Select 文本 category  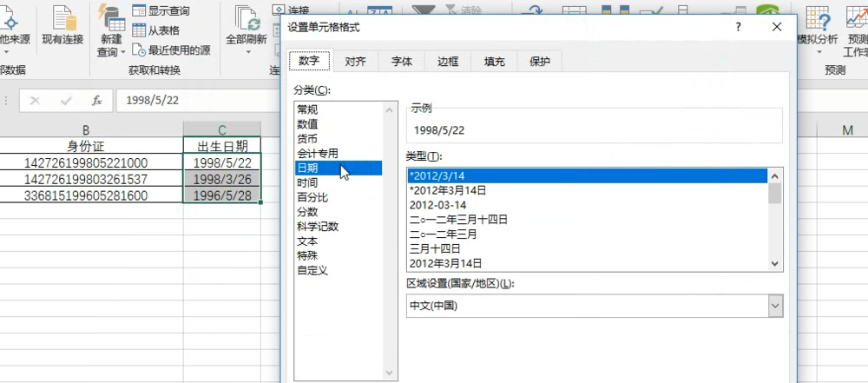[x=339, y=241]
